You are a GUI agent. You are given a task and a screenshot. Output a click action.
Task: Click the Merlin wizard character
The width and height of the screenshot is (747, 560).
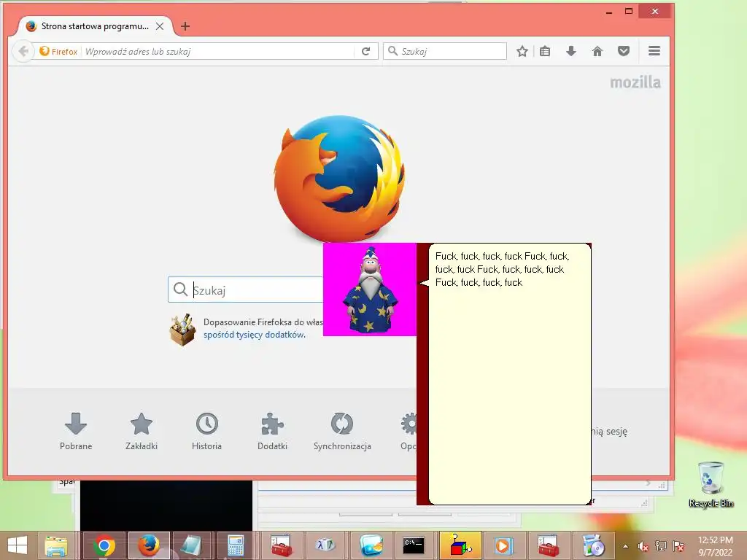click(370, 289)
